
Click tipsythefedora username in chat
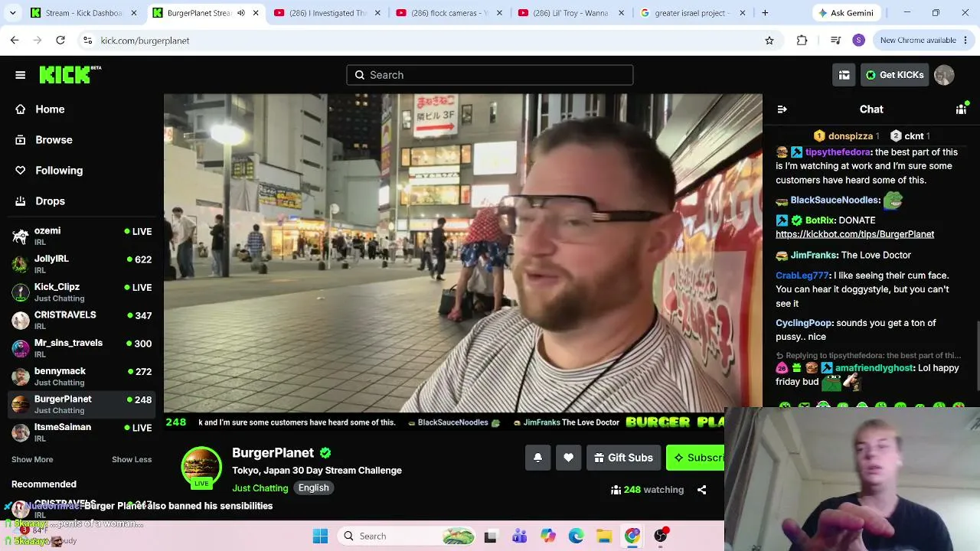(838, 152)
